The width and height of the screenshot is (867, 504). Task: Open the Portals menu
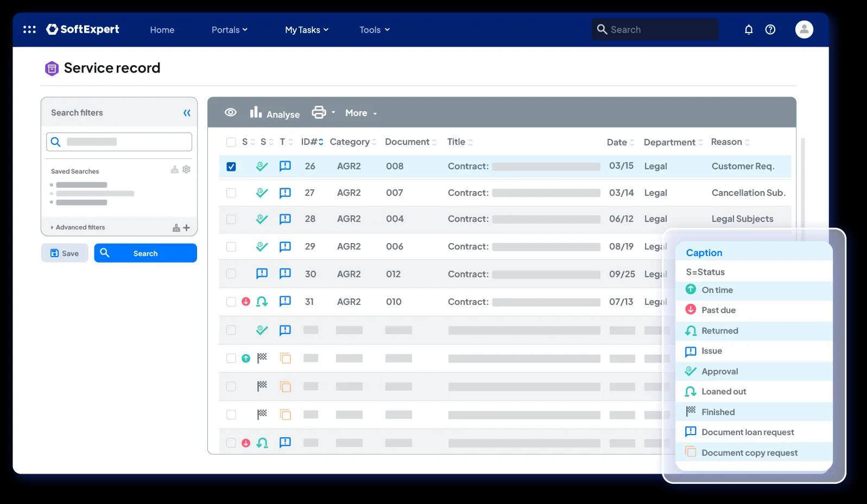[x=230, y=30]
